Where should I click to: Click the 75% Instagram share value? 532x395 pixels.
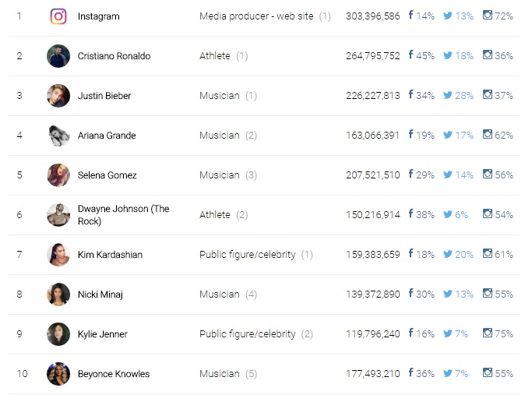[x=504, y=334]
